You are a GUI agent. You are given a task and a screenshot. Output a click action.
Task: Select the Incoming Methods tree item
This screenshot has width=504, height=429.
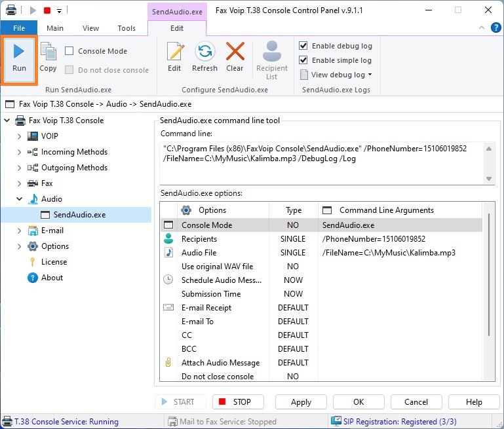(74, 152)
